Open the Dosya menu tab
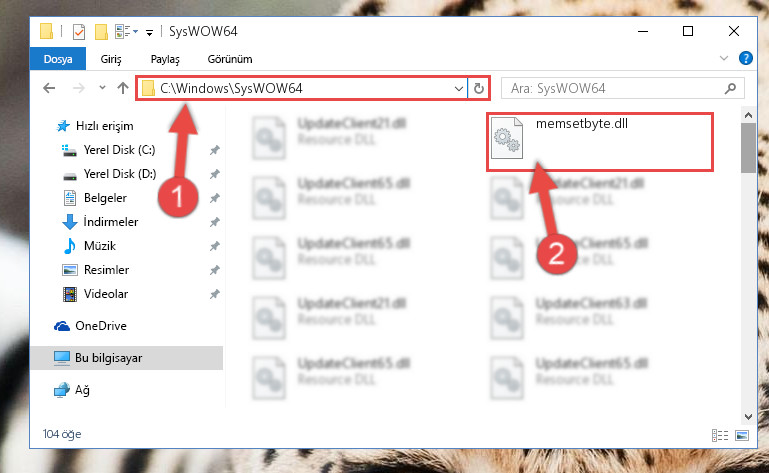This screenshot has width=769, height=473. tap(58, 59)
